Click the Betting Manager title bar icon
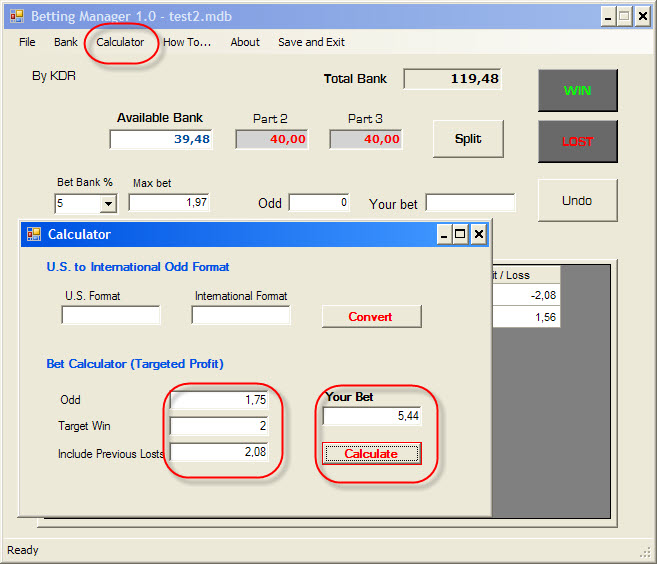 17,16
